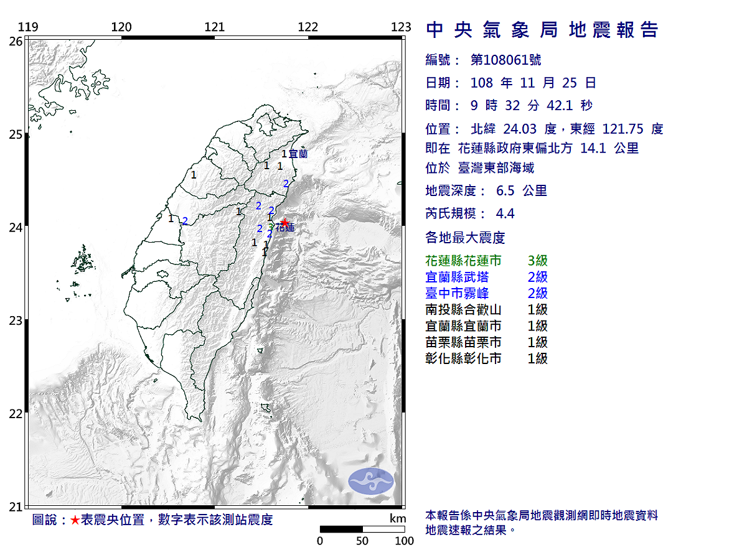Click the latitude value 北緯 24.03 度
This screenshot has width=747, height=560.
click(x=514, y=129)
